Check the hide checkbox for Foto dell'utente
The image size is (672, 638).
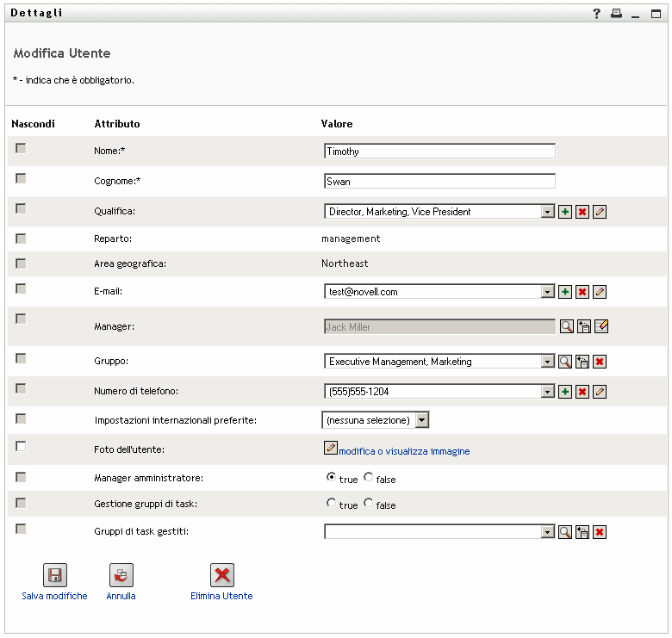coord(21,446)
